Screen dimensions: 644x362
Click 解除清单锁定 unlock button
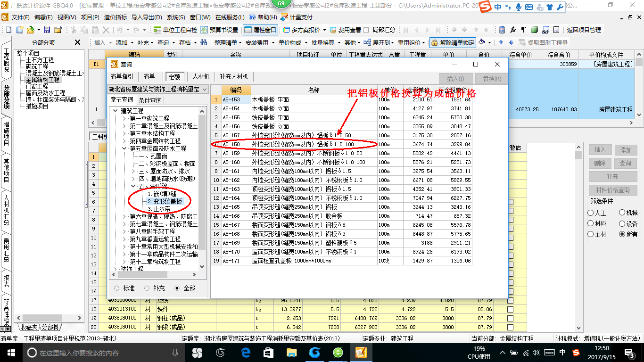tap(453, 42)
